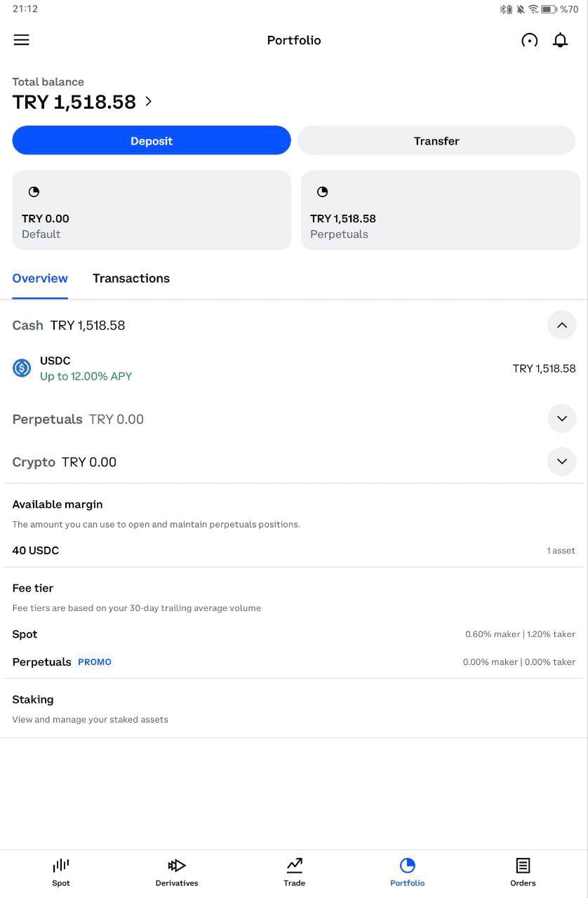Tap the notifications bell icon
This screenshot has width=588, height=898.
pyautogui.click(x=560, y=40)
